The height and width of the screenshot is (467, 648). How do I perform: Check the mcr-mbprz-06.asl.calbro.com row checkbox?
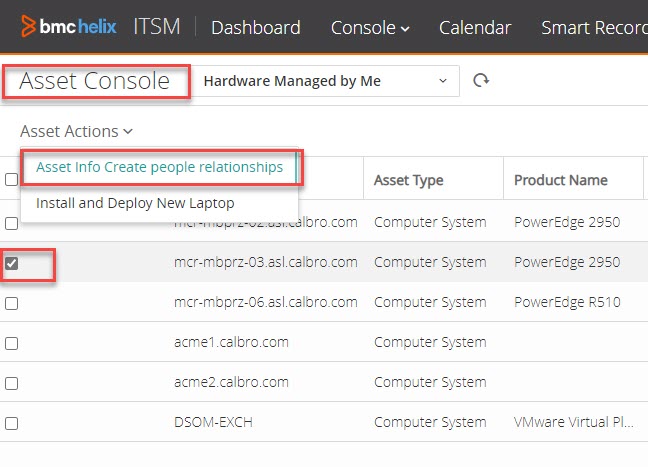click(11, 303)
